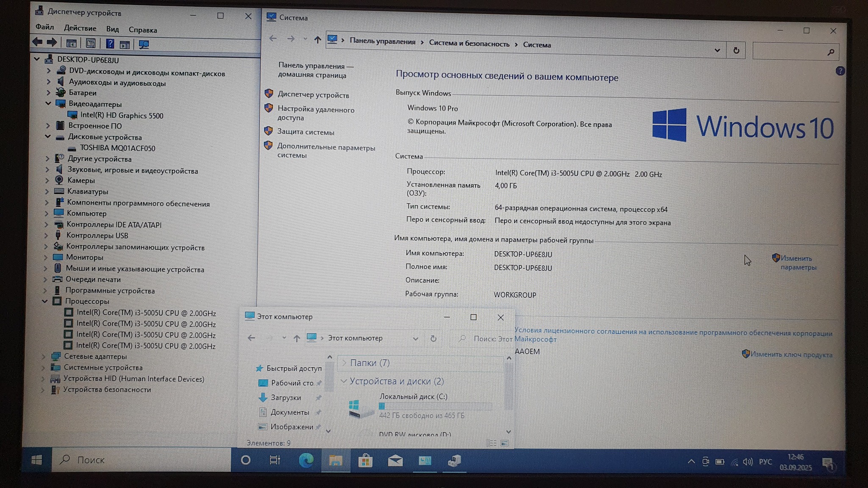Click Изменить ключ продукта link
The image size is (868, 488).
pyautogui.click(x=791, y=355)
